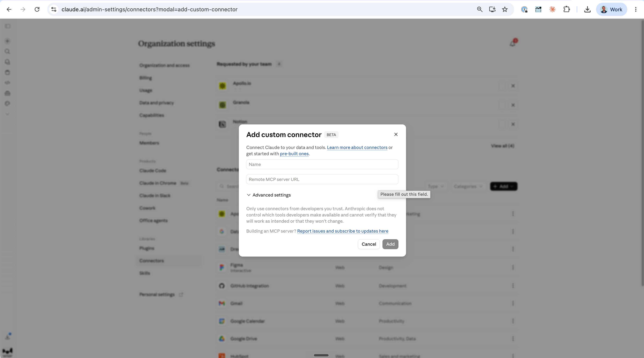Click the clapperboard extension icon
The width and height of the screenshot is (644, 358).
tap(538, 10)
